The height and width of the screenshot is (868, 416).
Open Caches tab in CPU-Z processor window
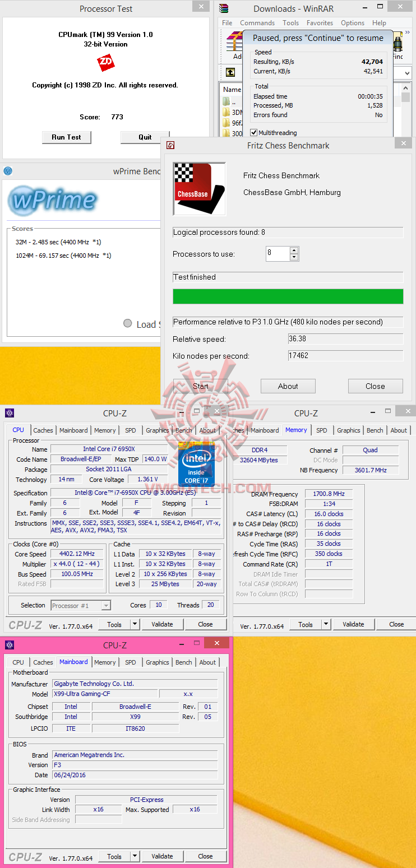pyautogui.click(x=43, y=430)
